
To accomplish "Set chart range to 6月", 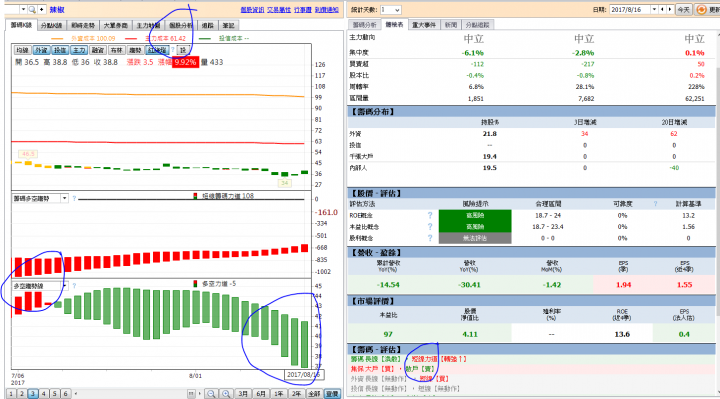I will click(x=261, y=393).
